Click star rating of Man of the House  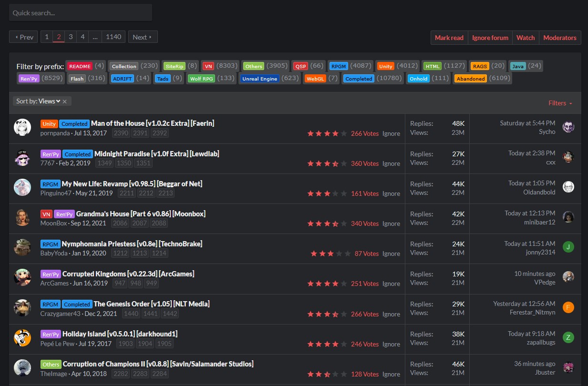[327, 133]
